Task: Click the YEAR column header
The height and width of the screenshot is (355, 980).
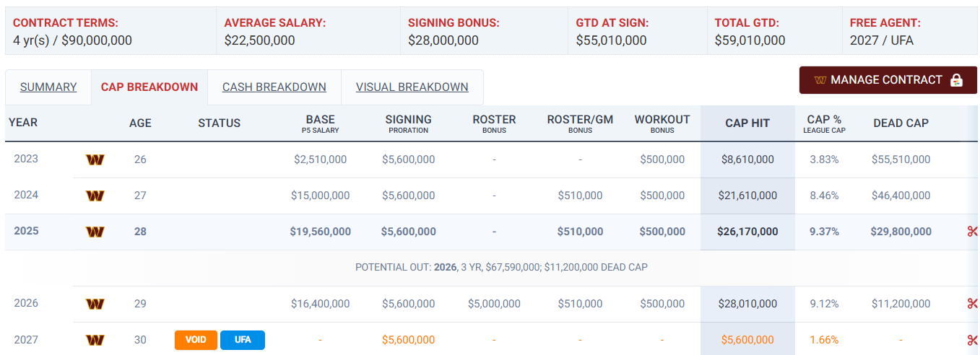Action: click(23, 123)
